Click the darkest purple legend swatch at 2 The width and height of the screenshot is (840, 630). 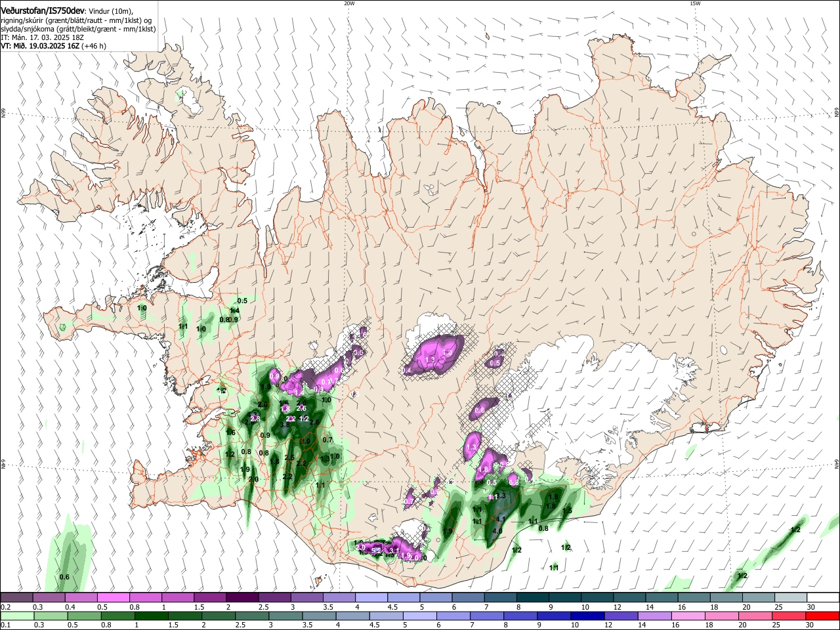pyautogui.click(x=241, y=597)
